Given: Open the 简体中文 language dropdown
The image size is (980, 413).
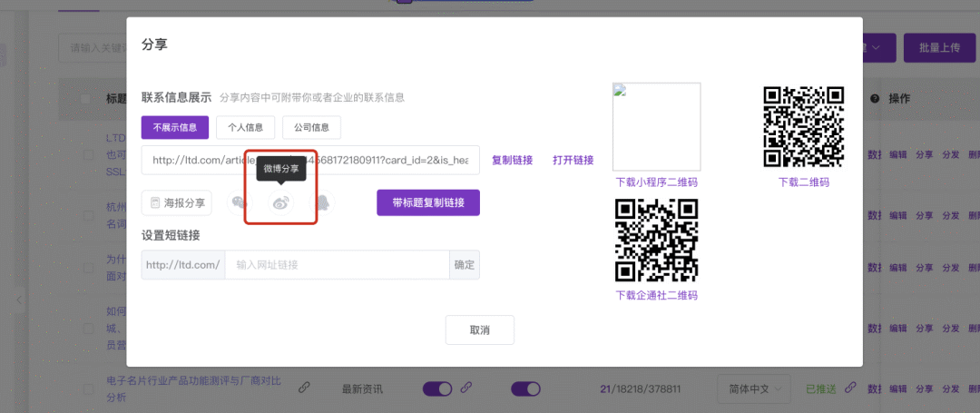Looking at the screenshot, I should [x=753, y=388].
